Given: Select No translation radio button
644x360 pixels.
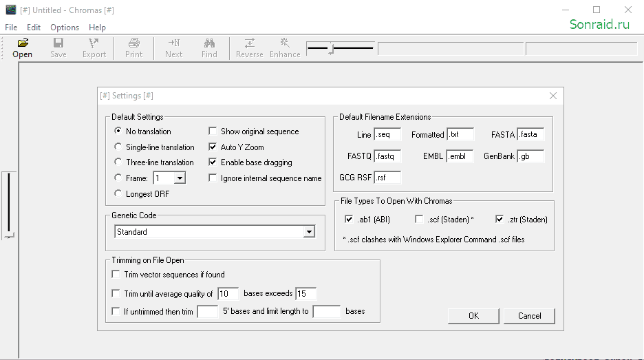Looking at the screenshot, I should pyautogui.click(x=118, y=131).
